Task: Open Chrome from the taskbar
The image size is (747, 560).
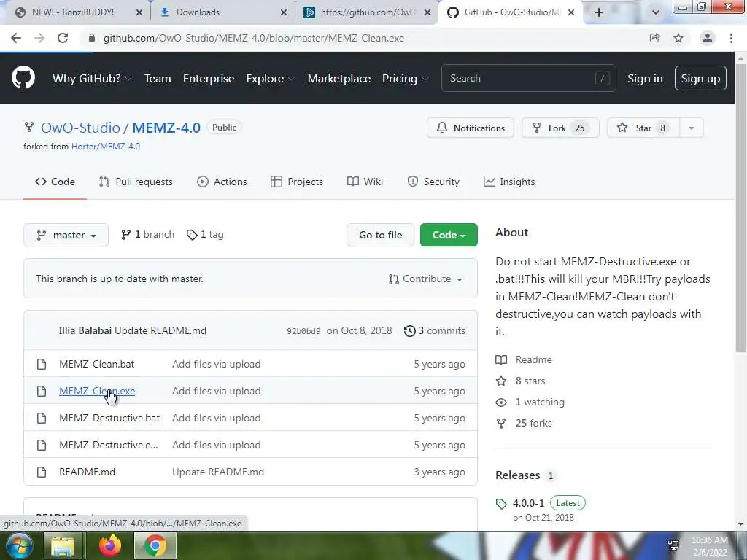Action: pyautogui.click(x=155, y=545)
